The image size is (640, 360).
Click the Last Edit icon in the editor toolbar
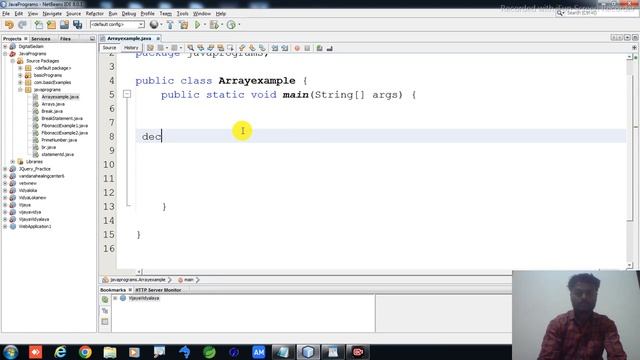tap(150, 48)
